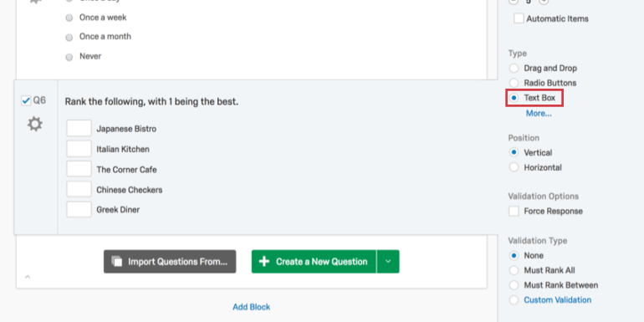Click Import Questions From... button
This screenshot has width=644, height=322.
click(170, 262)
